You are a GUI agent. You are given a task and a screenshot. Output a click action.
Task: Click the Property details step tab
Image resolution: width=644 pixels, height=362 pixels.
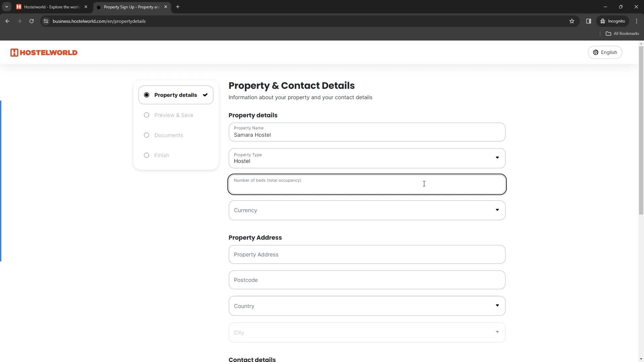(176, 95)
